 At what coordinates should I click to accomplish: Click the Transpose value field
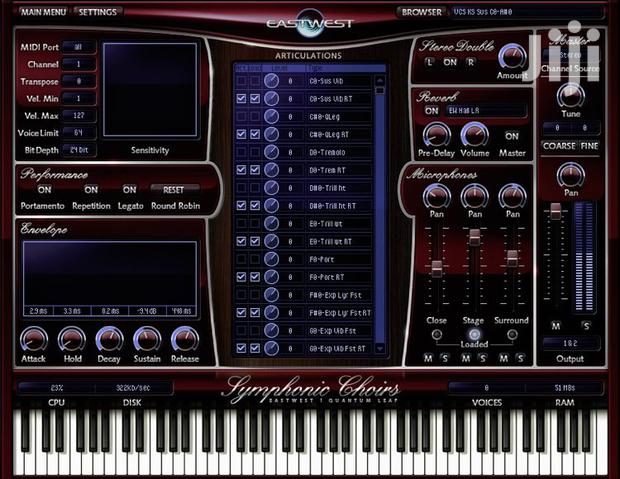click(78, 81)
